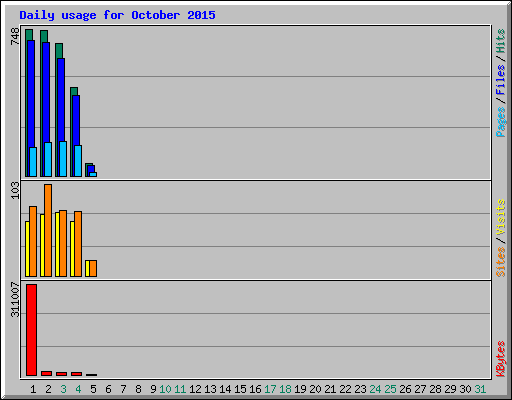
Task: Click the cyan 'Pages' legend label
Action: click(x=500, y=122)
